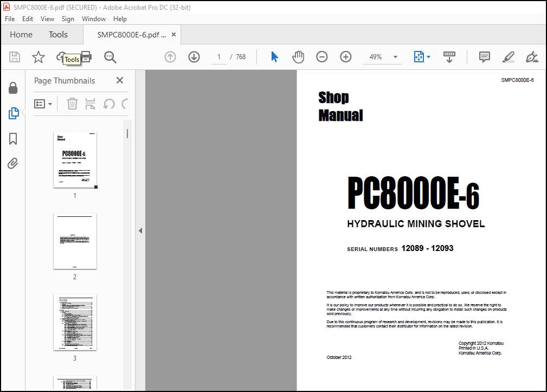Viewport: 547px width, 392px height.
Task: Open the Bookmarks panel icon
Action: click(x=13, y=138)
